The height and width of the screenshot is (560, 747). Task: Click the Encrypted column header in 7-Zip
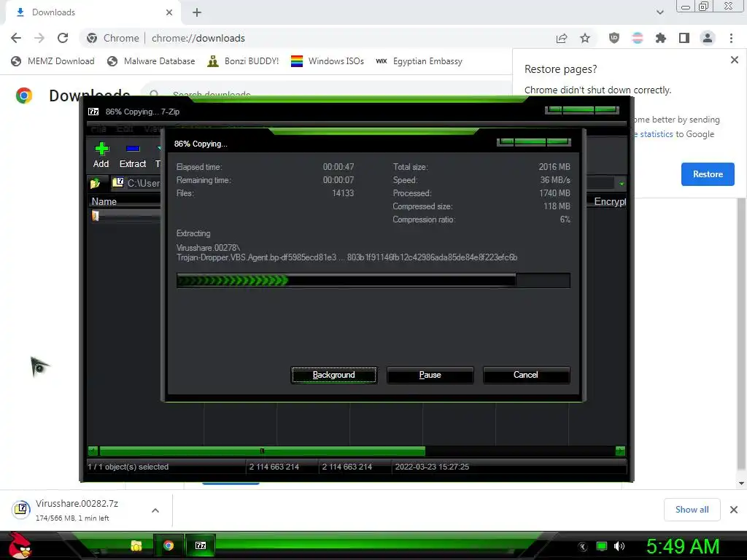(609, 201)
